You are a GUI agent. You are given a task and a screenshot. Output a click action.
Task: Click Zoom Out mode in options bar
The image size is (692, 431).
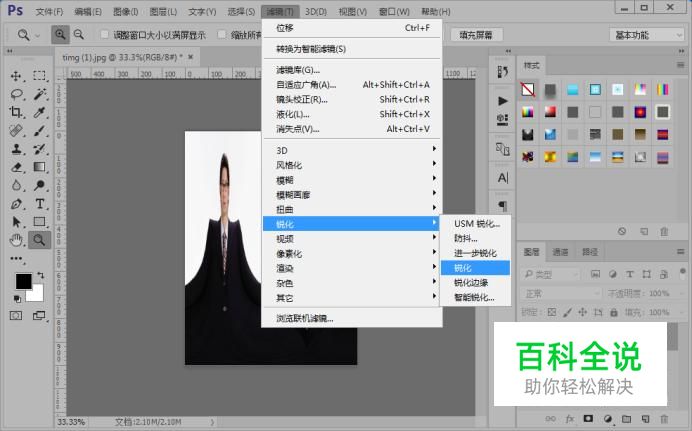(79, 34)
